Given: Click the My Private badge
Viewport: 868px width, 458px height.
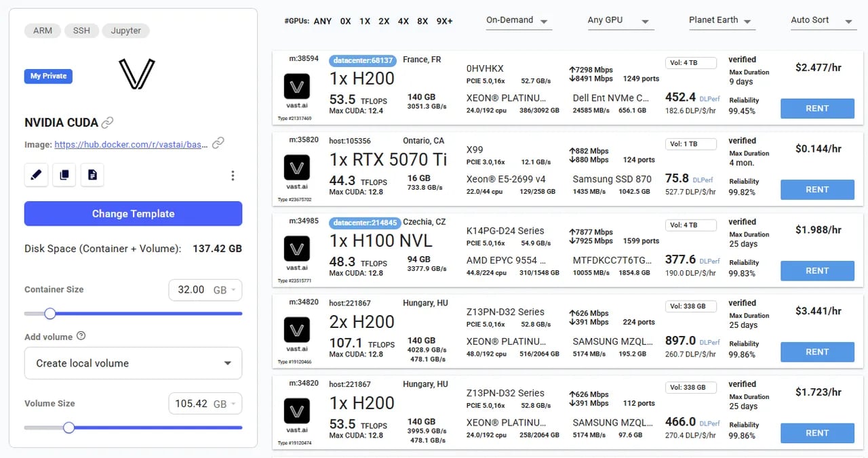Looking at the screenshot, I should pyautogui.click(x=48, y=76).
